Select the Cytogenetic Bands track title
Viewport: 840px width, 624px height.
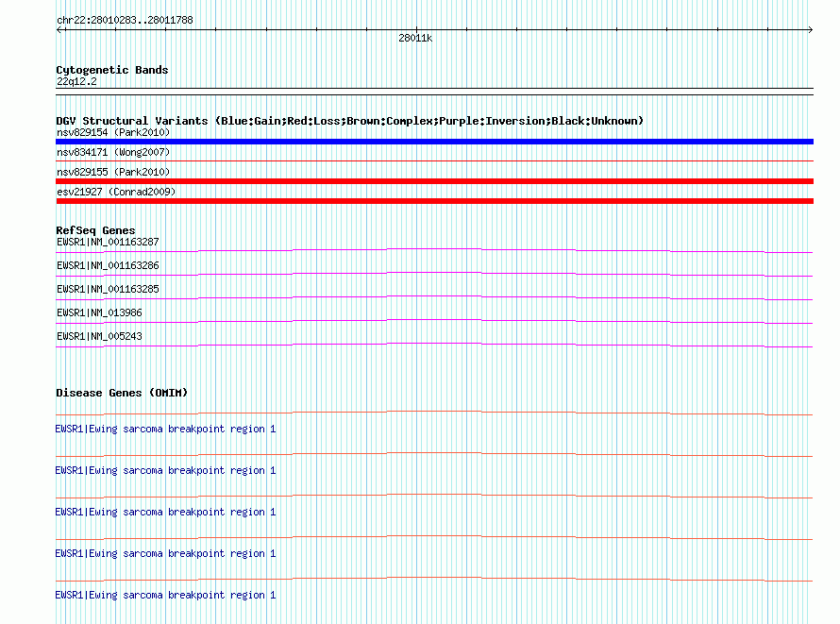[112, 70]
